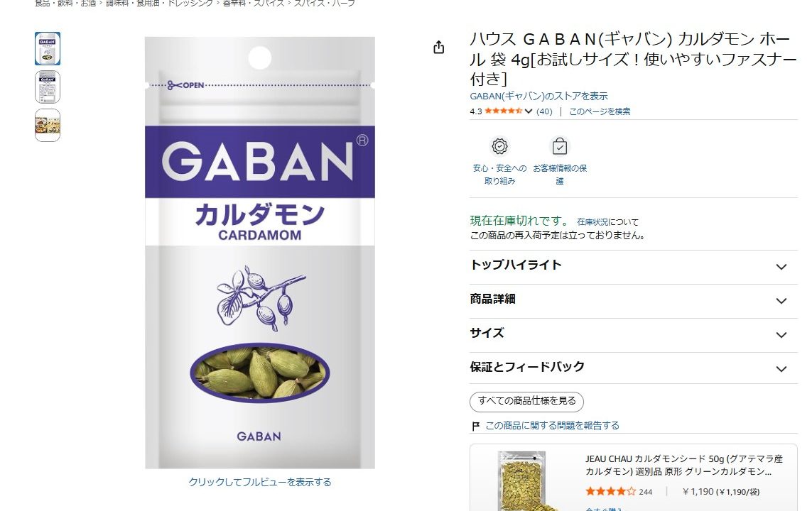Click the orange star rating icons
The width and height of the screenshot is (812, 511).
click(x=504, y=111)
